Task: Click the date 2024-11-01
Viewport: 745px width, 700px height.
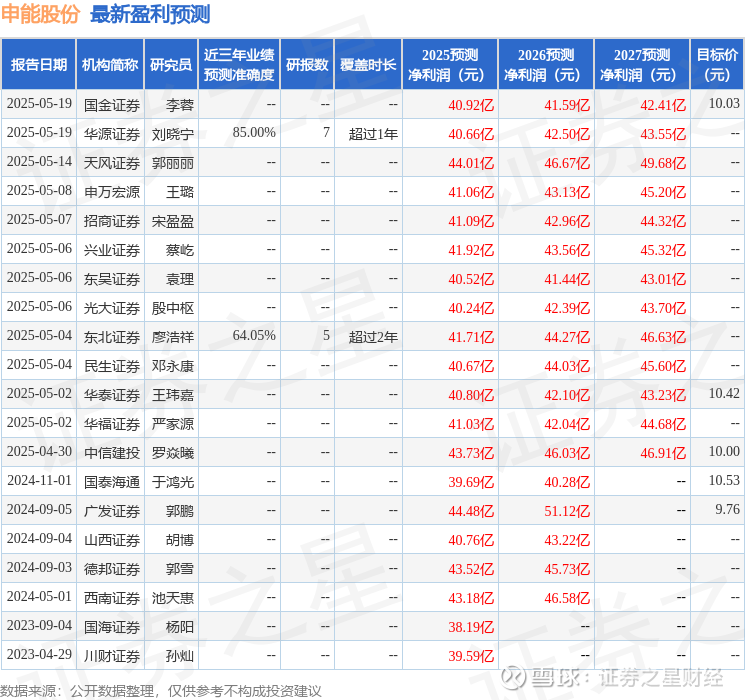Action: coord(39,480)
